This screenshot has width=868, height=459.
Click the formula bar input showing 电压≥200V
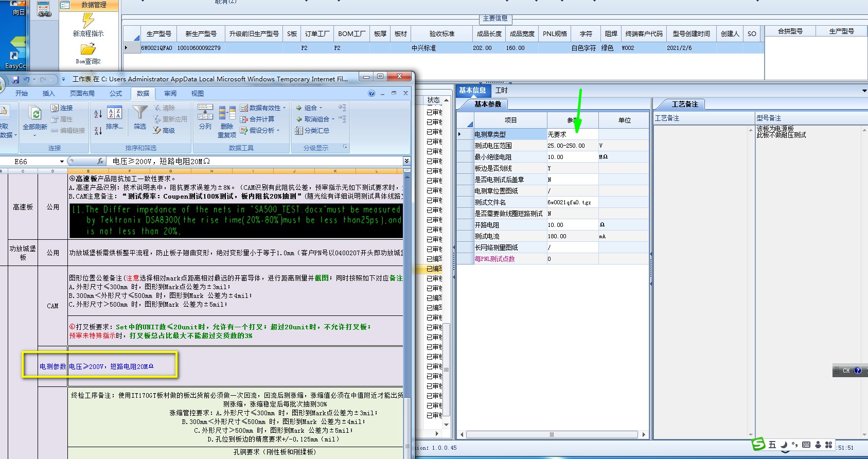[x=255, y=161]
